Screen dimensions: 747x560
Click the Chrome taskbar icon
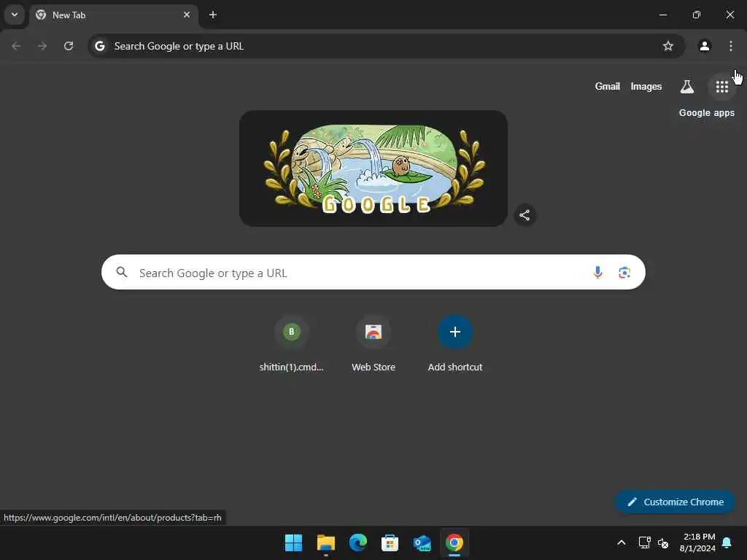pyautogui.click(x=454, y=542)
